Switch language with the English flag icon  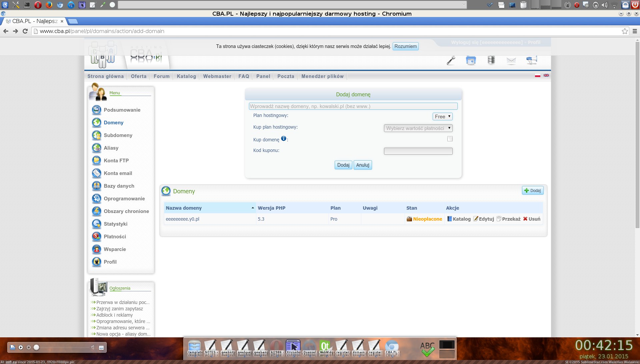tap(546, 76)
